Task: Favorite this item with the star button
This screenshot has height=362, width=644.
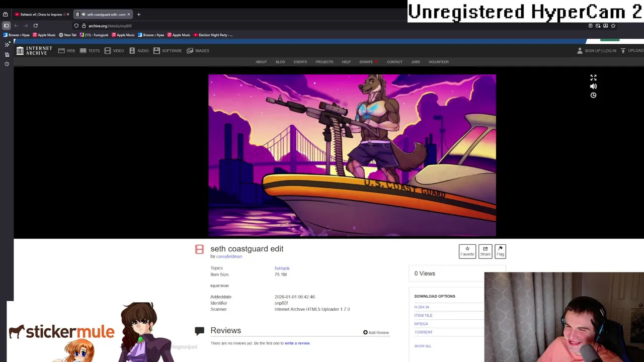Action: (x=467, y=251)
